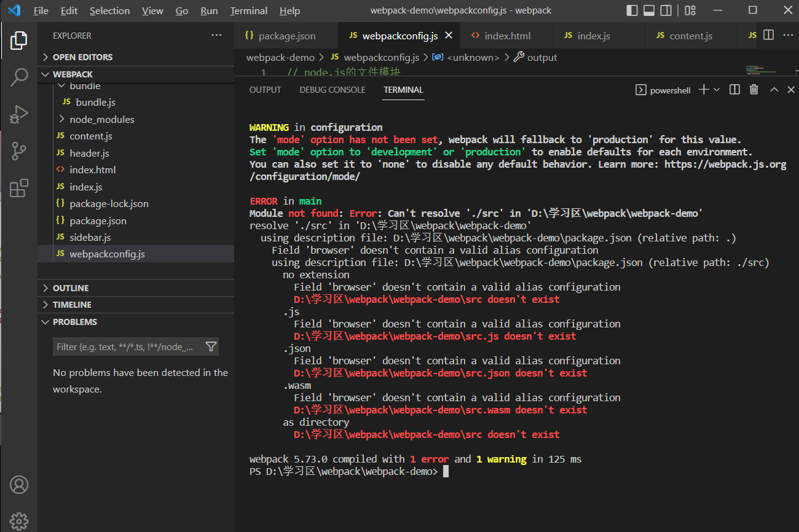
Task: Open the Terminal menu
Action: point(249,11)
